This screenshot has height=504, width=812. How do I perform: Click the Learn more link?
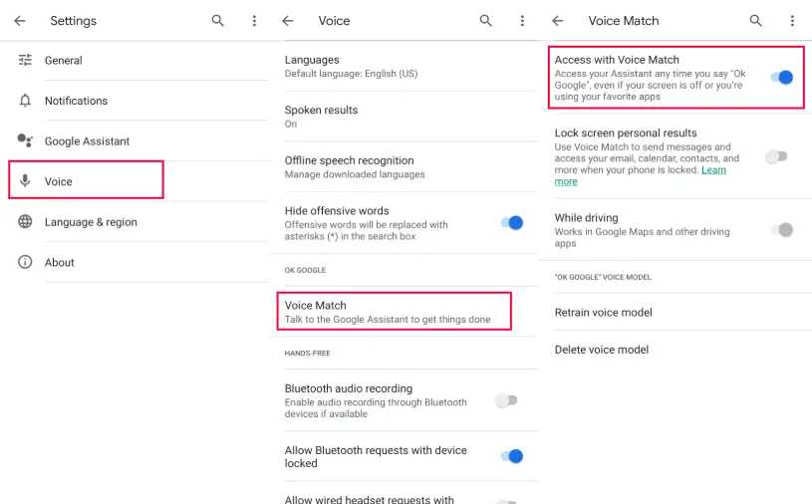pyautogui.click(x=713, y=170)
